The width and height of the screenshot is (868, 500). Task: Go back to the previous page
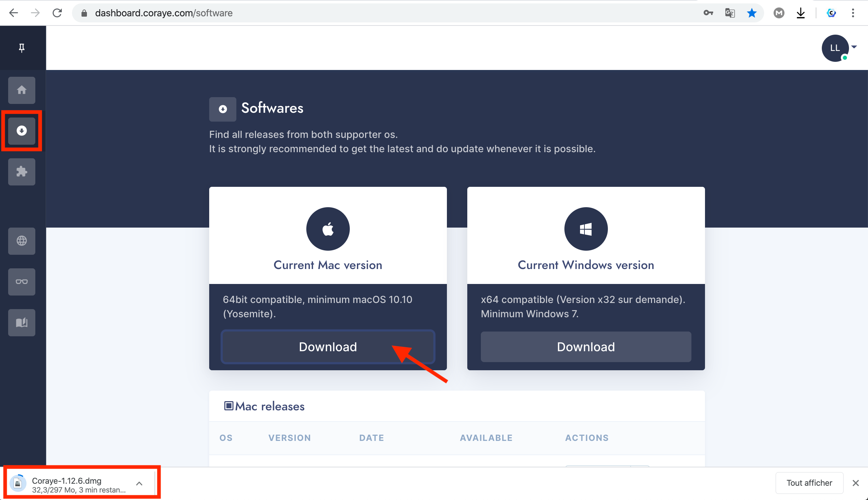(13, 13)
